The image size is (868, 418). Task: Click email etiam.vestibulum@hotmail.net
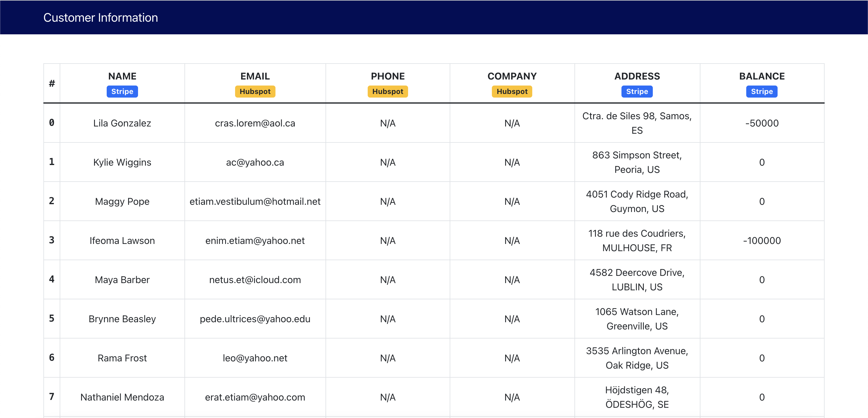tap(255, 201)
